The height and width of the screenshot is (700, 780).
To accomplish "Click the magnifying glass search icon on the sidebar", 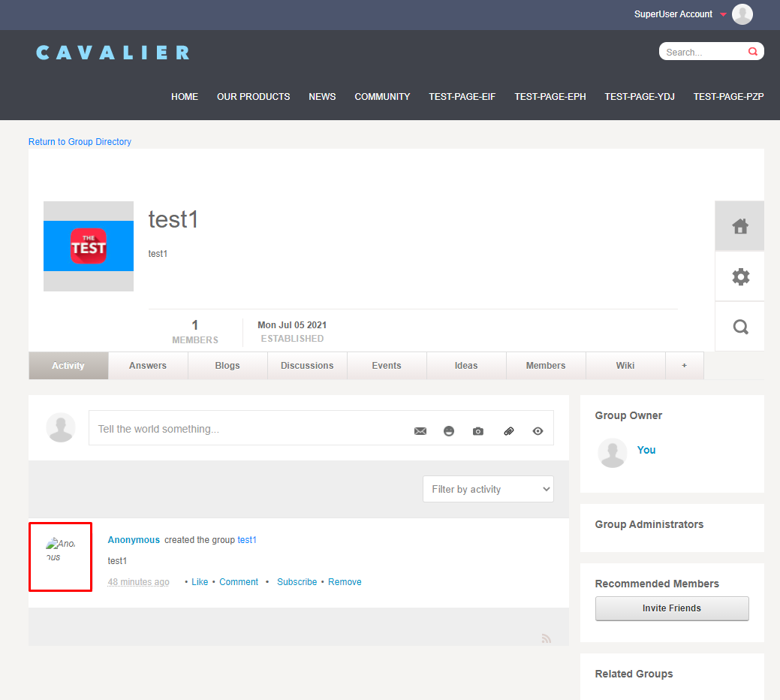I will pyautogui.click(x=739, y=326).
